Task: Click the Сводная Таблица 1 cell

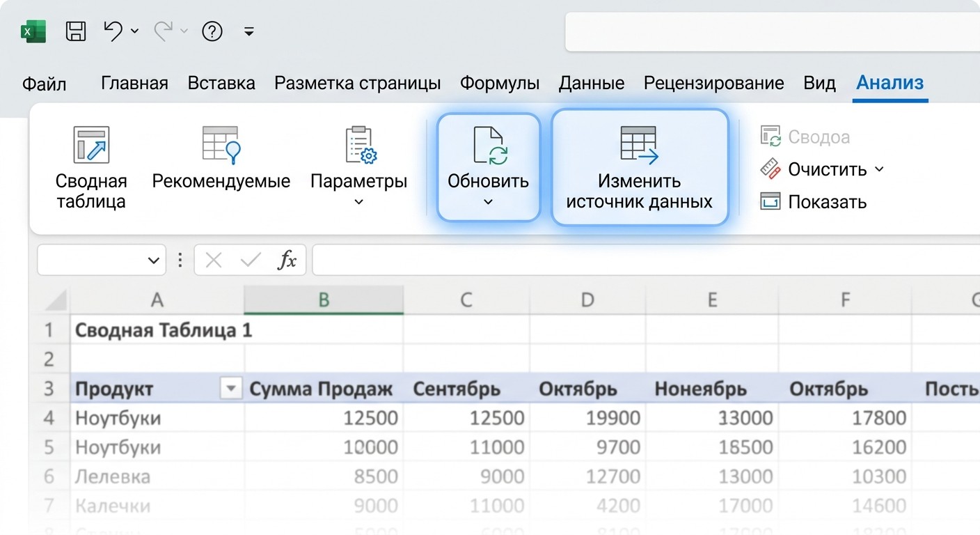Action: 157,330
